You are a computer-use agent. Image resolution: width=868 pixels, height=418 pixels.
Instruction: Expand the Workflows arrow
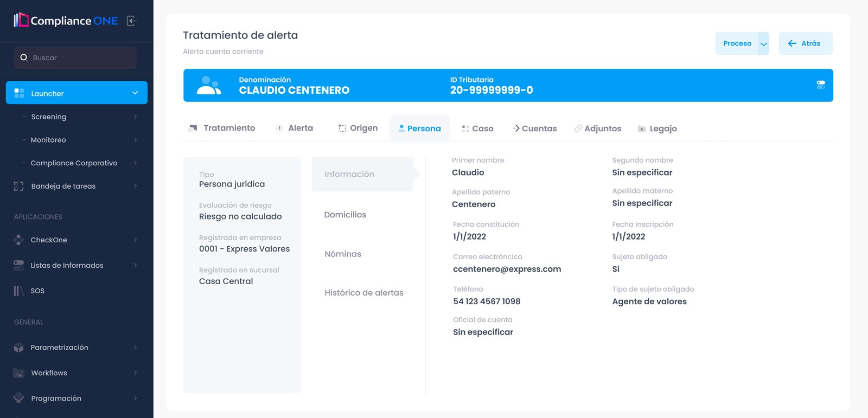coord(135,373)
